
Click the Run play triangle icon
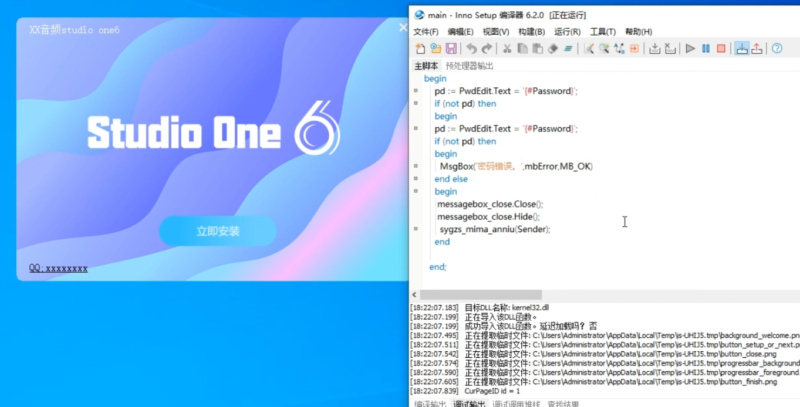[690, 48]
